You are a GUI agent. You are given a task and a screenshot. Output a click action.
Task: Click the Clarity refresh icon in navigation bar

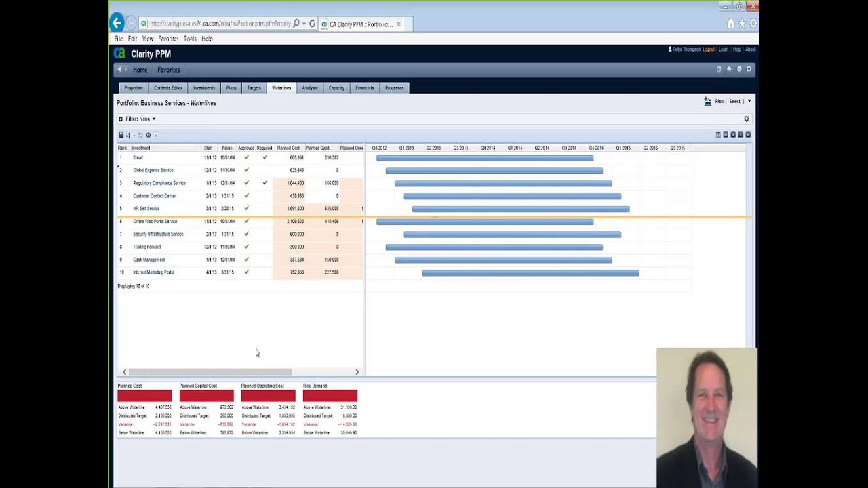pos(719,69)
